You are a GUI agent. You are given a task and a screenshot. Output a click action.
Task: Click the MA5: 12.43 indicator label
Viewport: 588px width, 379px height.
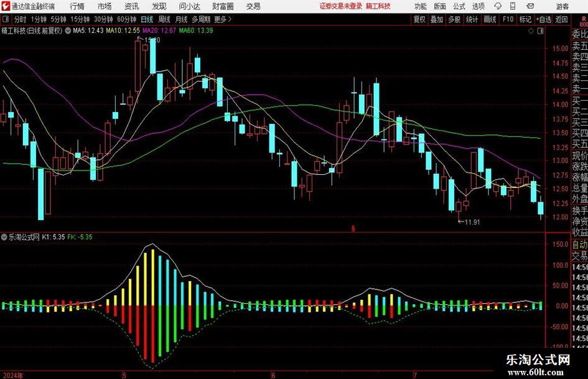[88, 30]
